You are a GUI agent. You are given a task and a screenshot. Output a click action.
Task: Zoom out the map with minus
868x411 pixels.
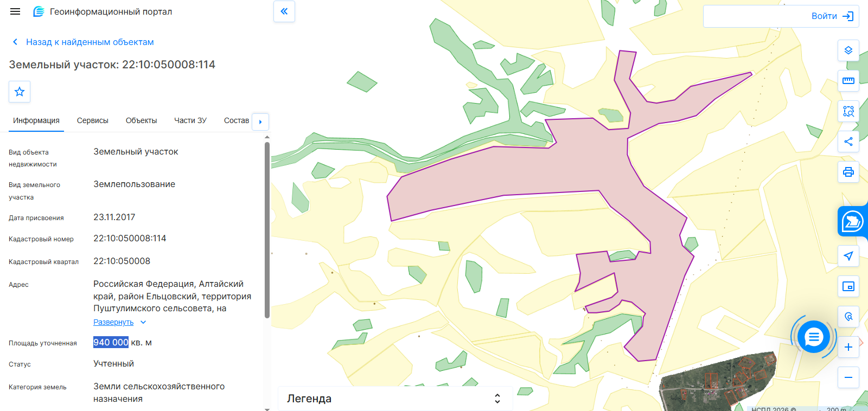pyautogui.click(x=848, y=377)
